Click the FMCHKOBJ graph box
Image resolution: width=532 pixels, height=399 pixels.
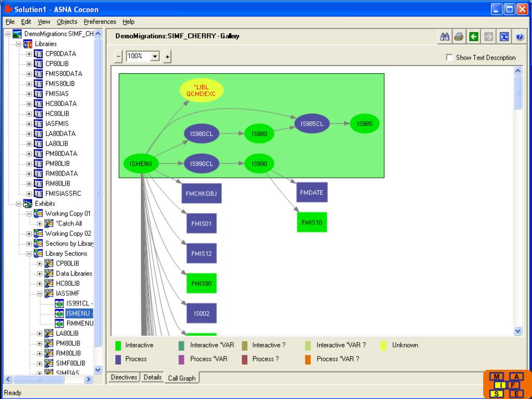[x=202, y=193]
